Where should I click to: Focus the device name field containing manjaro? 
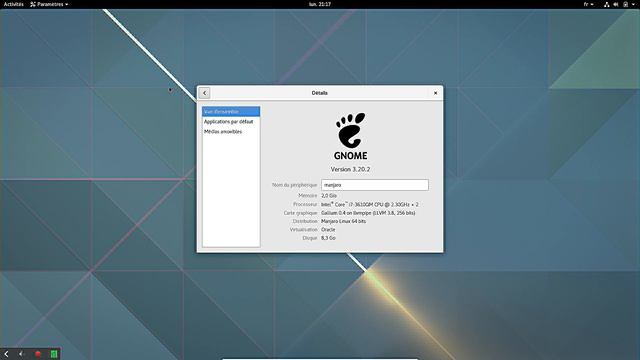click(x=375, y=185)
